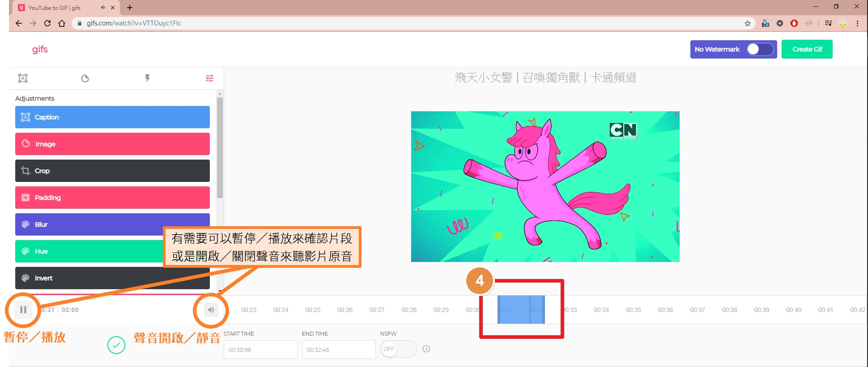This screenshot has width=868, height=367.
Task: Click the blue selected timeline segment
Action: point(521,309)
